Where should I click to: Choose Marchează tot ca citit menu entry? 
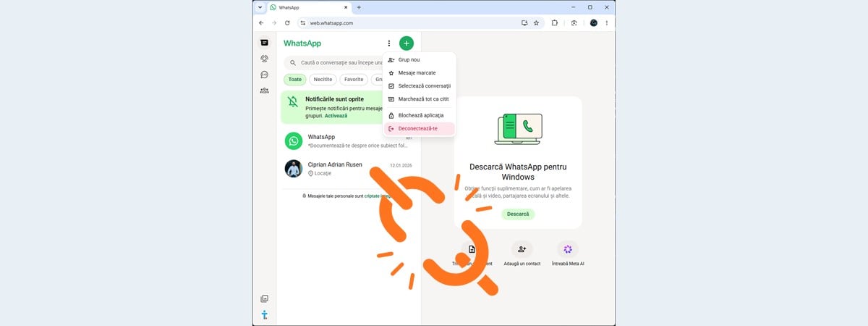tap(420, 99)
